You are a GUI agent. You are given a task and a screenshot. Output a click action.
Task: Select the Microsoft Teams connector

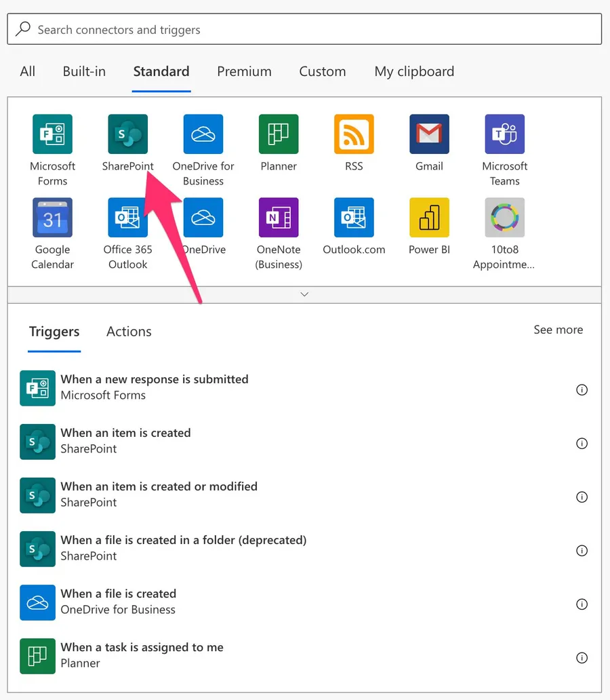pos(504,134)
